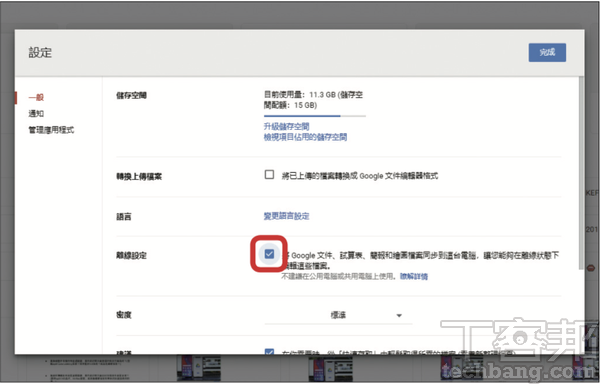Toggle the 離線設定 offline sync checkbox

(269, 254)
